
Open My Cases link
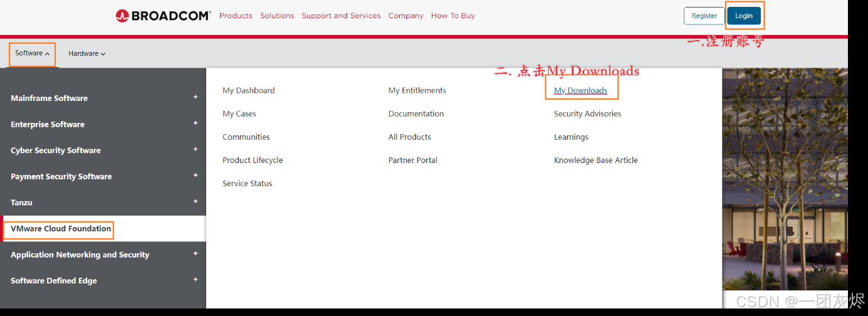[239, 113]
